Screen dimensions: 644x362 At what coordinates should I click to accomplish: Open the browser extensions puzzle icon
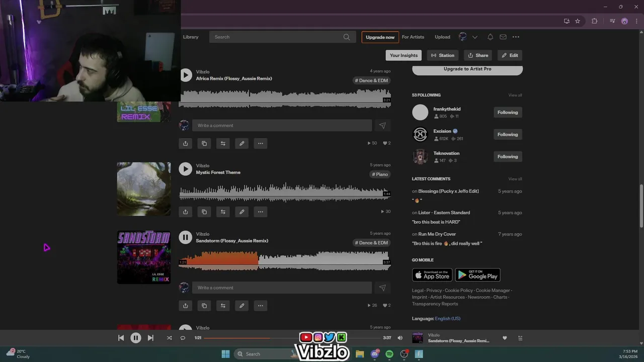click(594, 21)
